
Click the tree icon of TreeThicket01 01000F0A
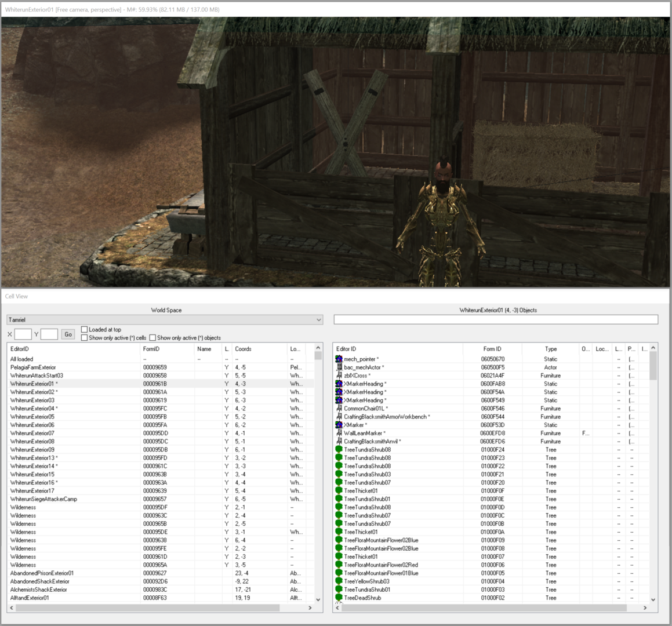coord(339,532)
